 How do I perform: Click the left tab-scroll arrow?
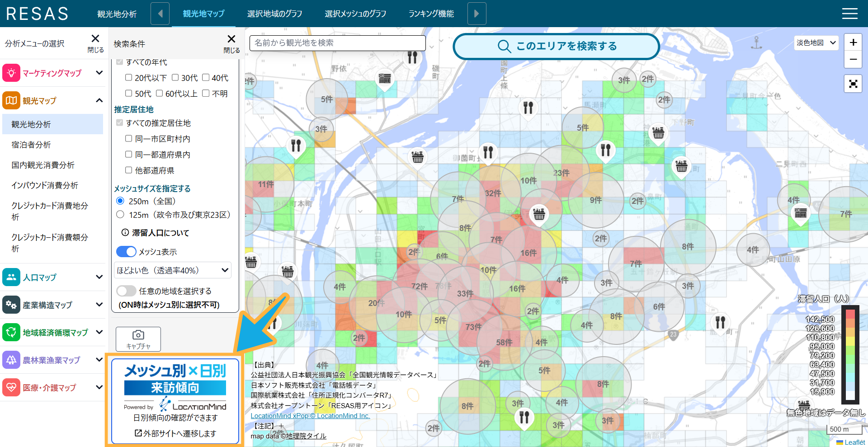[160, 14]
